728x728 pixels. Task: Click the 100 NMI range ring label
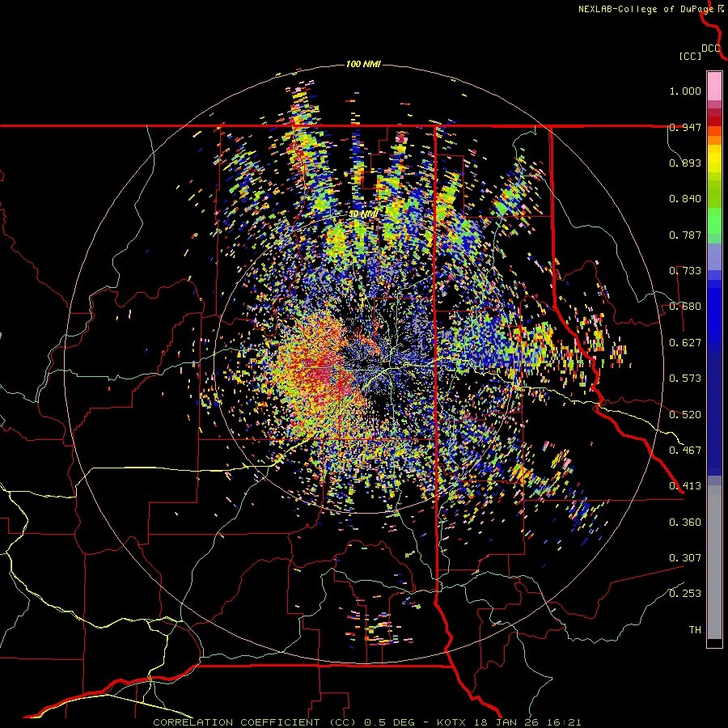point(363,64)
